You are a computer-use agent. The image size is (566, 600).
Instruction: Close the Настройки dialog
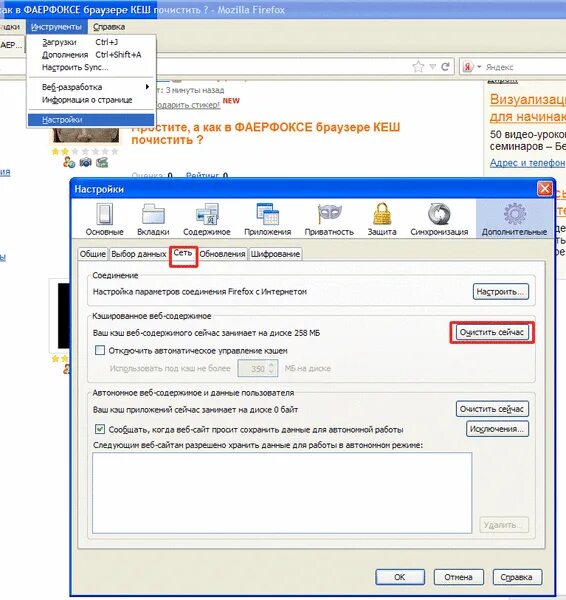[545, 189]
